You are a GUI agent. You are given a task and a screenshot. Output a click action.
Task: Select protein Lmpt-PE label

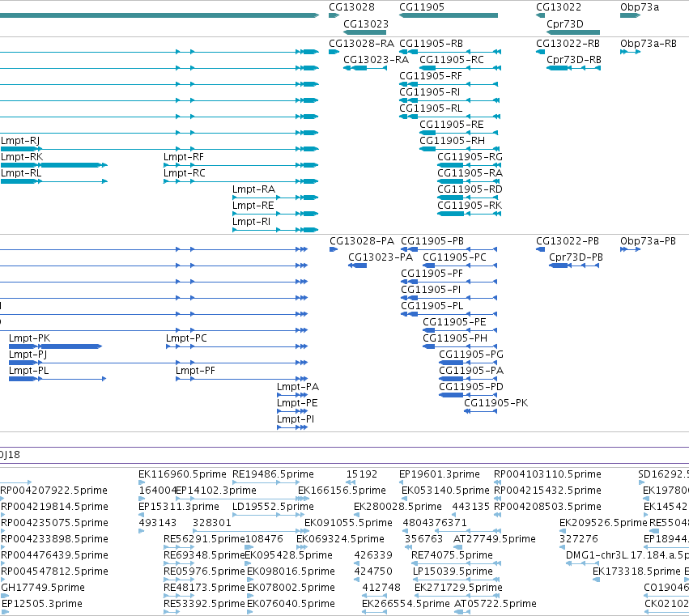pyautogui.click(x=297, y=403)
